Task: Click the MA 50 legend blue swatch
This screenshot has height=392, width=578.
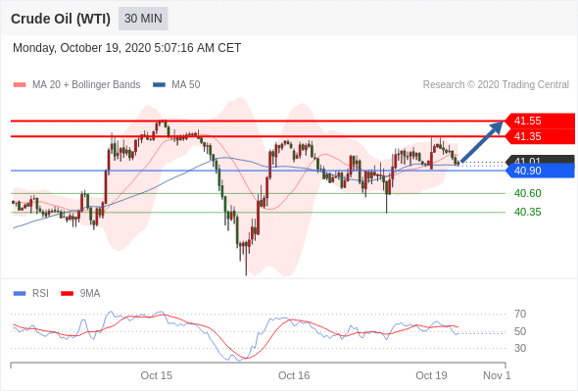Action: 159,85
